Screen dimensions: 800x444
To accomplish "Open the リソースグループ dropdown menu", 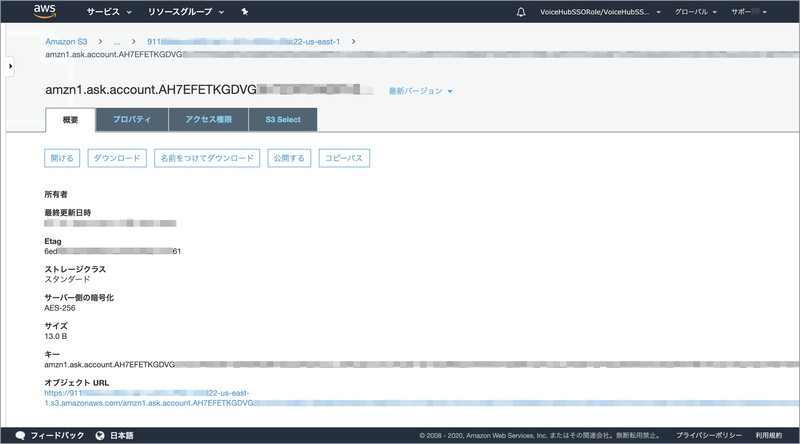I will pyautogui.click(x=186, y=12).
